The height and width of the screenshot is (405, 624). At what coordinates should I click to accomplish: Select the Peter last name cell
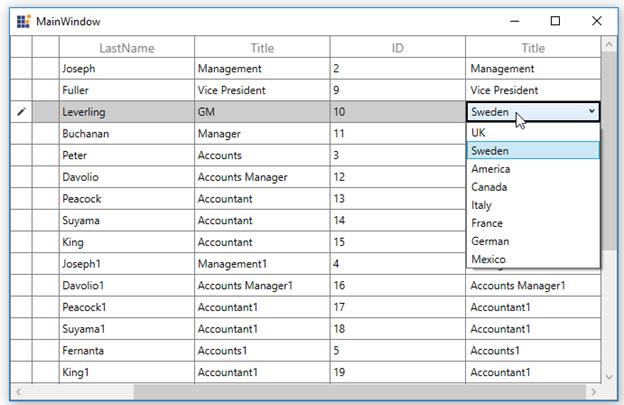(x=127, y=155)
